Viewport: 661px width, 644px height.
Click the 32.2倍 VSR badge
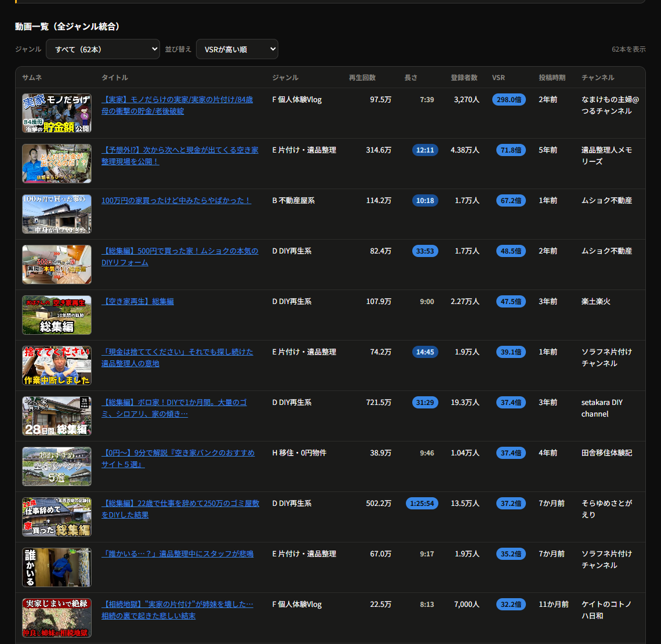tap(511, 605)
